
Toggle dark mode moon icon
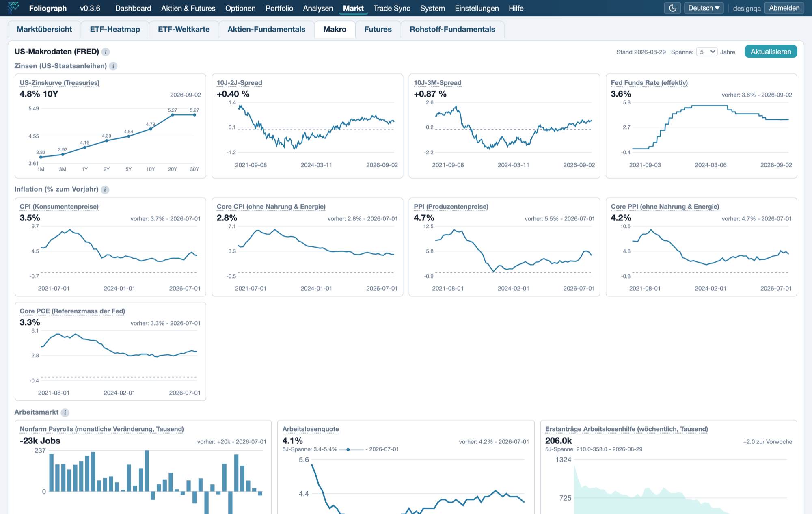coord(672,8)
